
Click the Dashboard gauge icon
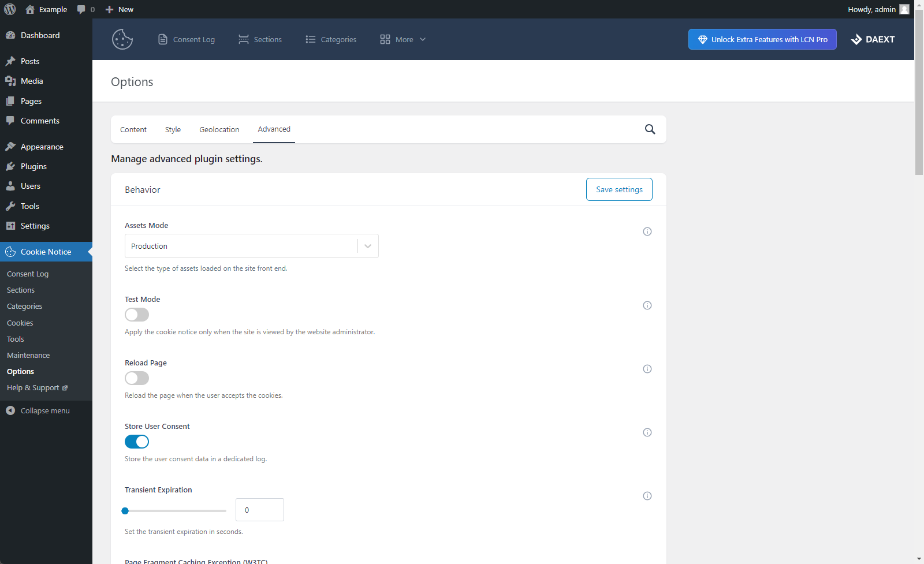click(x=10, y=35)
